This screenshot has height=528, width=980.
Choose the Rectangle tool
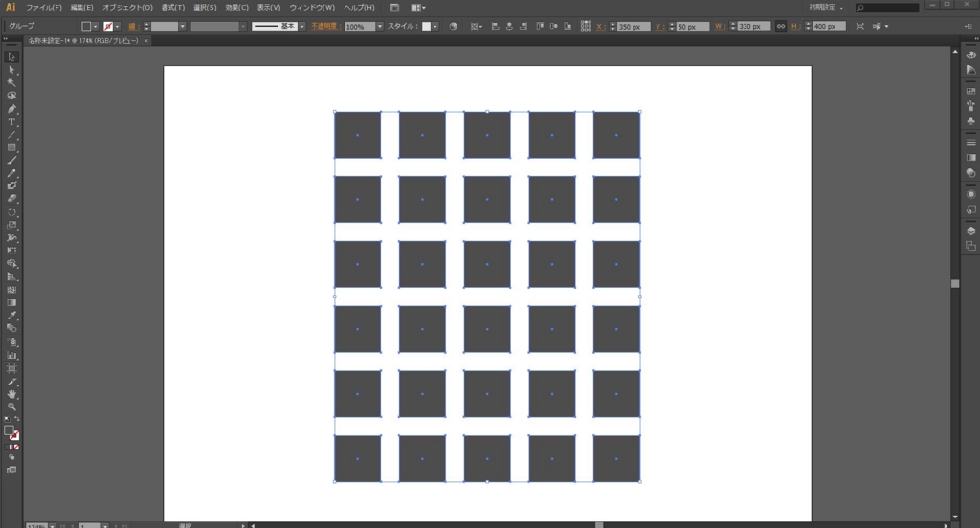[x=11, y=148]
